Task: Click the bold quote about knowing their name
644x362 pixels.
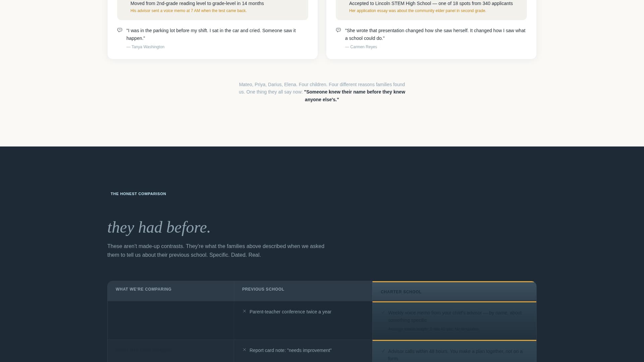Action: (355, 96)
